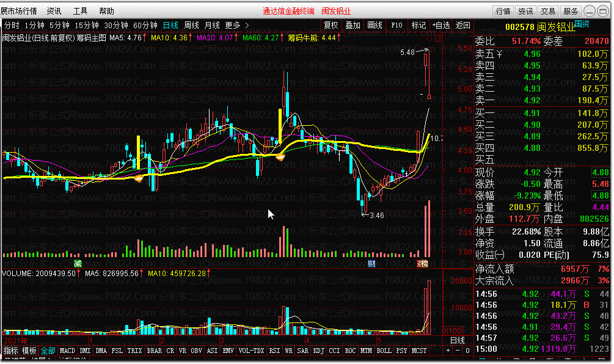This screenshot has height=364, width=614.
Task: Apply the BOLL indicator
Action: click(384, 351)
